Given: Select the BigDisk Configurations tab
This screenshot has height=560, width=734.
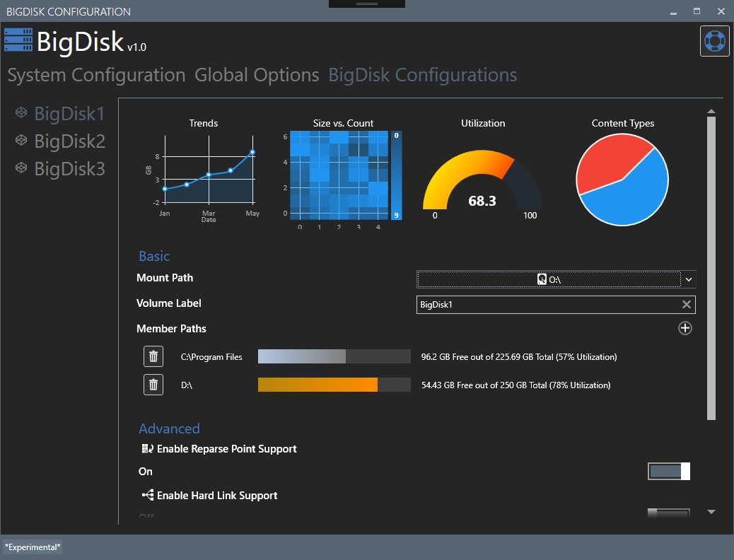Looking at the screenshot, I should tap(422, 75).
